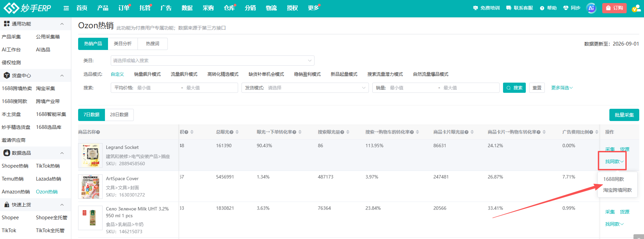
Task: Select 销量飙升模式 selection mode
Action: coord(147,74)
